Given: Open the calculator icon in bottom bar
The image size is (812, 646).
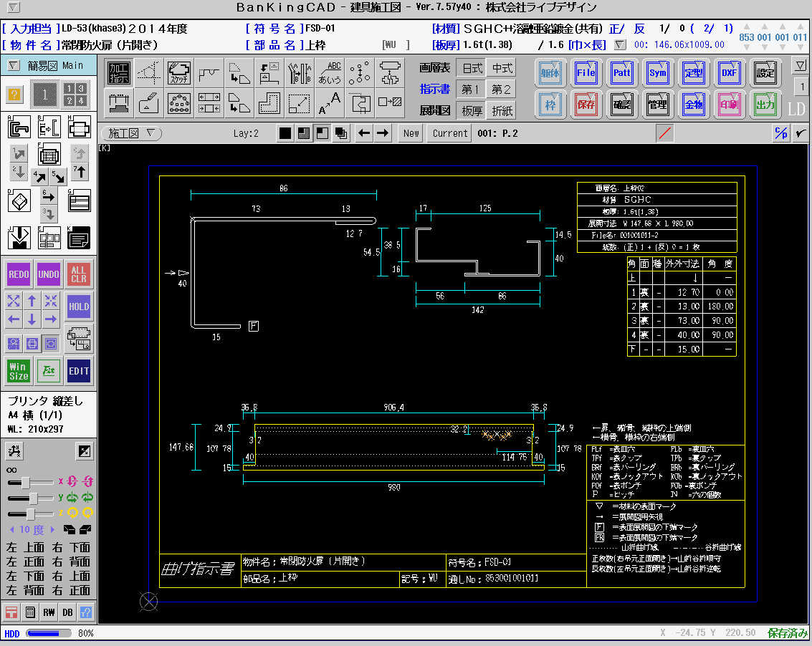Looking at the screenshot, I should tap(30, 612).
